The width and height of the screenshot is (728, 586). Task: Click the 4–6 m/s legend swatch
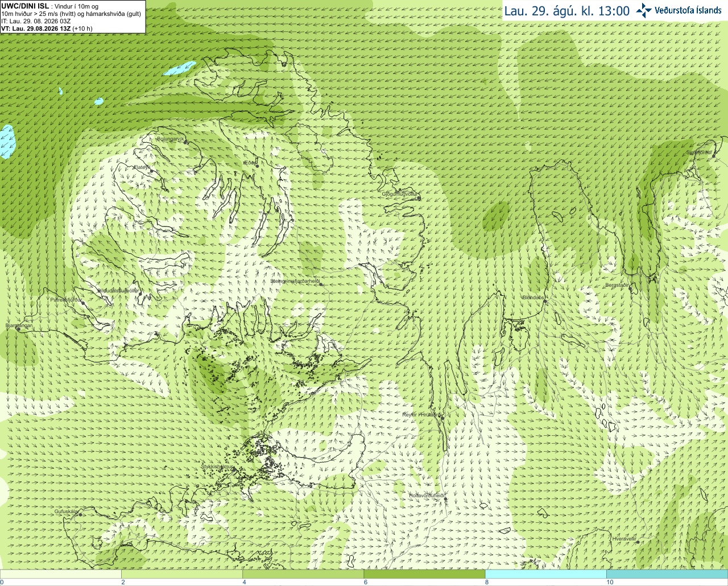pyautogui.click(x=303, y=574)
